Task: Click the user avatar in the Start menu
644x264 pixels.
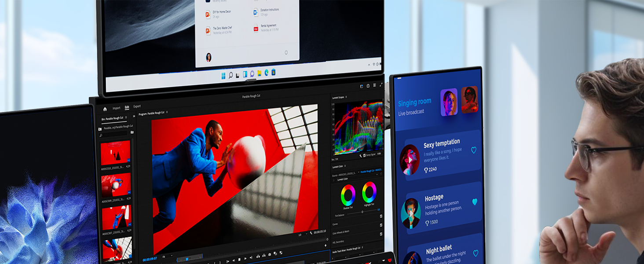Action: pos(209,57)
